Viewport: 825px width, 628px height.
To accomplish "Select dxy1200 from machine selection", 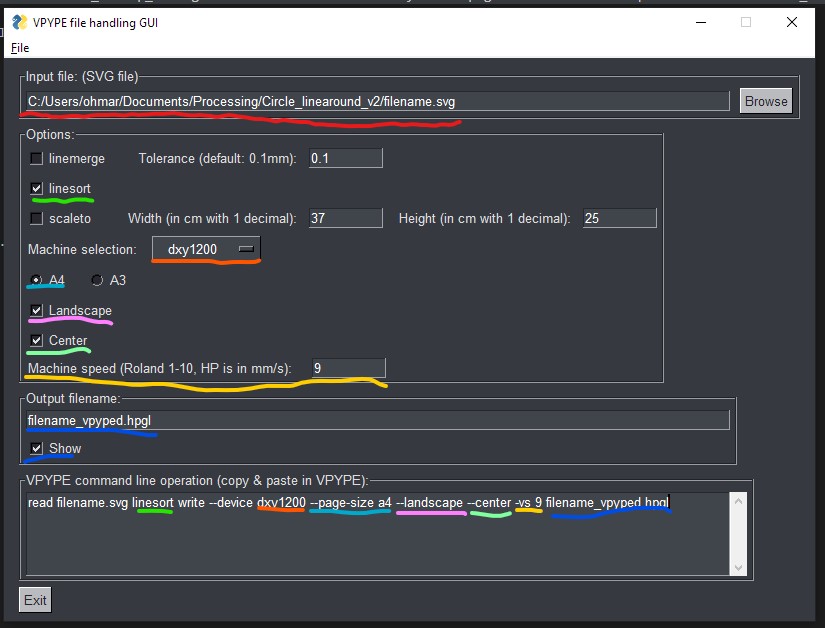I will (196, 249).
